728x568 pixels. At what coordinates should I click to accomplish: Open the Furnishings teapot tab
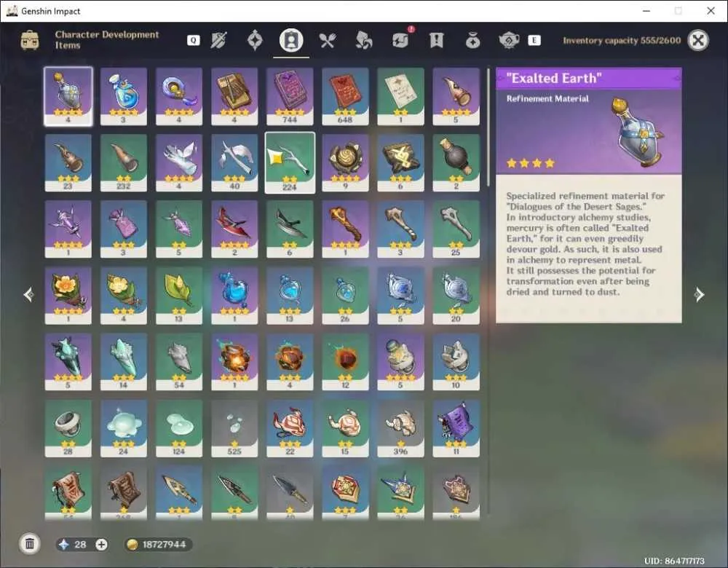[509, 40]
